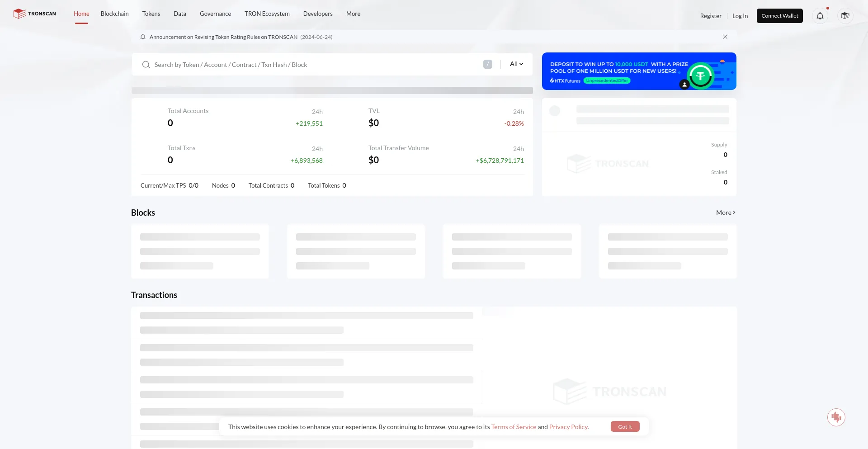
Task: Click the +219,551 accounts change value
Action: pyautogui.click(x=309, y=123)
